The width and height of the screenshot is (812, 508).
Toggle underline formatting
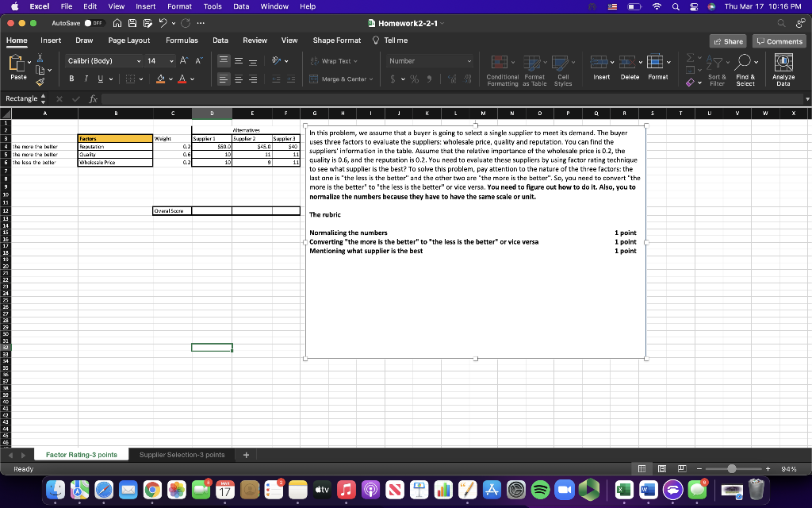click(100, 78)
